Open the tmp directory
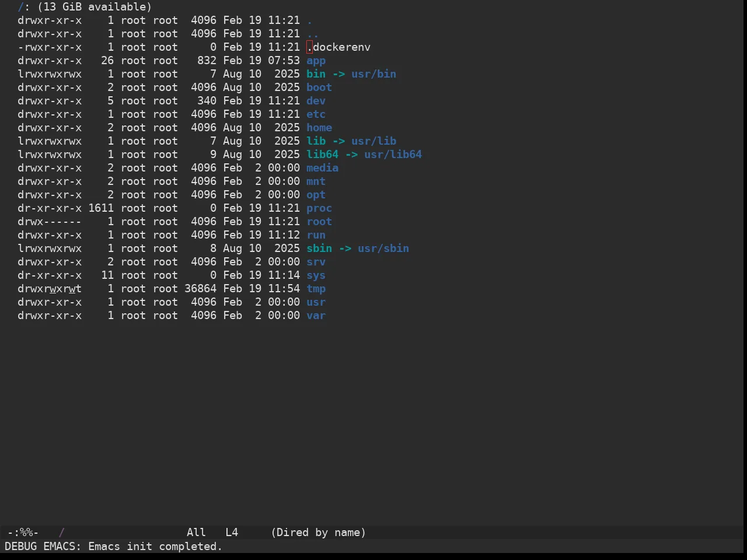747x560 pixels. [316, 289]
